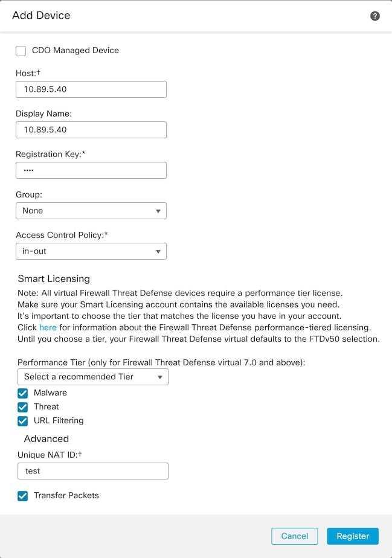Click the Unique NAT ID field containing test
This screenshot has height=558, width=392.
92,470
